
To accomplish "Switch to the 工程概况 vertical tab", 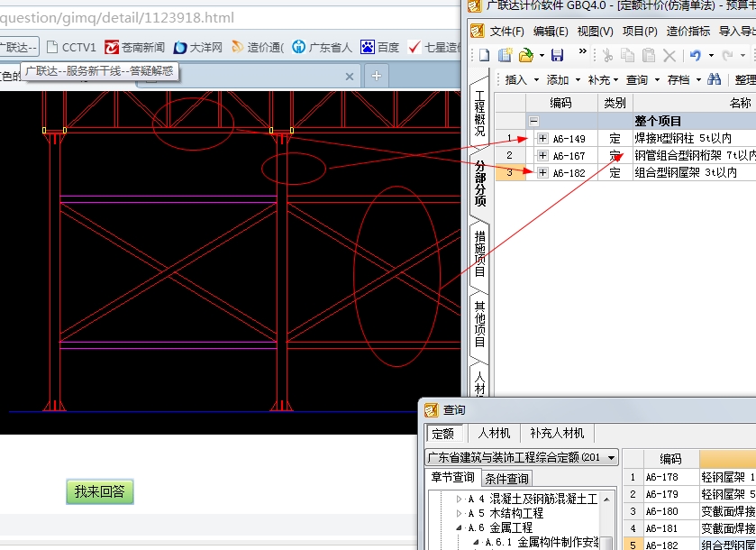I will [479, 114].
